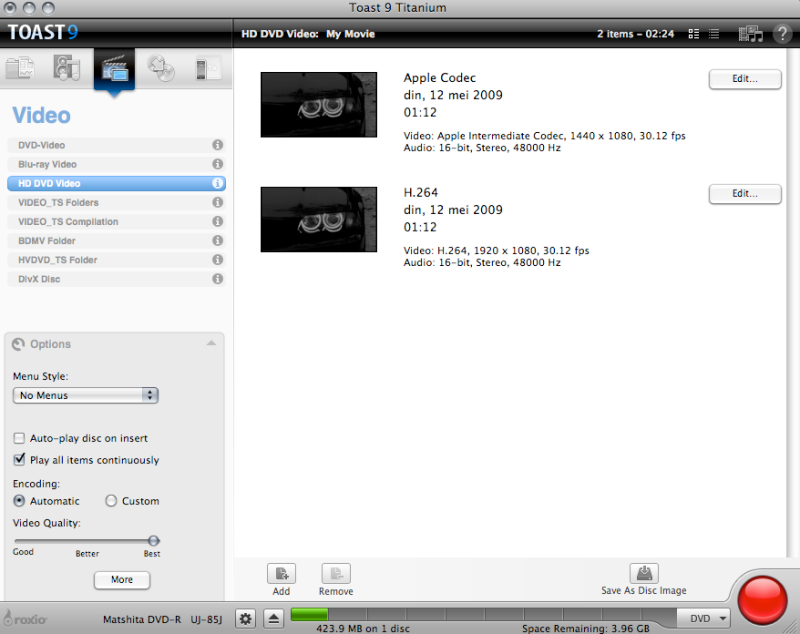Enable Auto-play disc on insert
Viewport: 800px width, 634px height.
tap(19, 438)
